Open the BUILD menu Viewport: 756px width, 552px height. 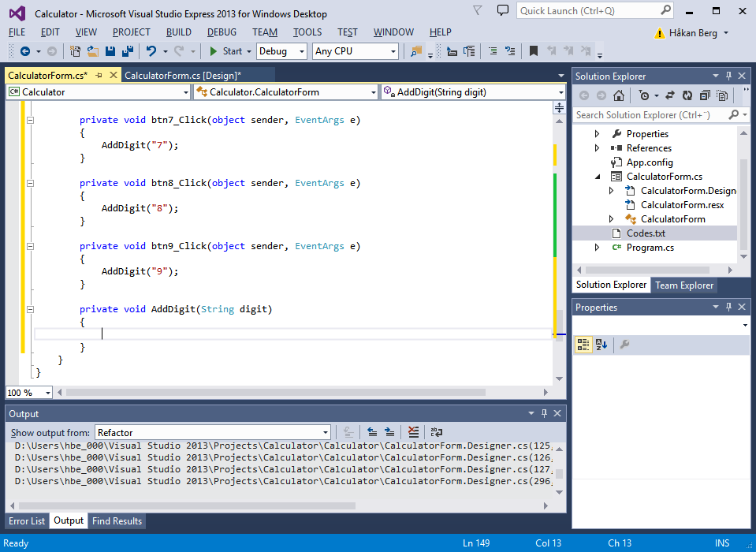click(179, 32)
